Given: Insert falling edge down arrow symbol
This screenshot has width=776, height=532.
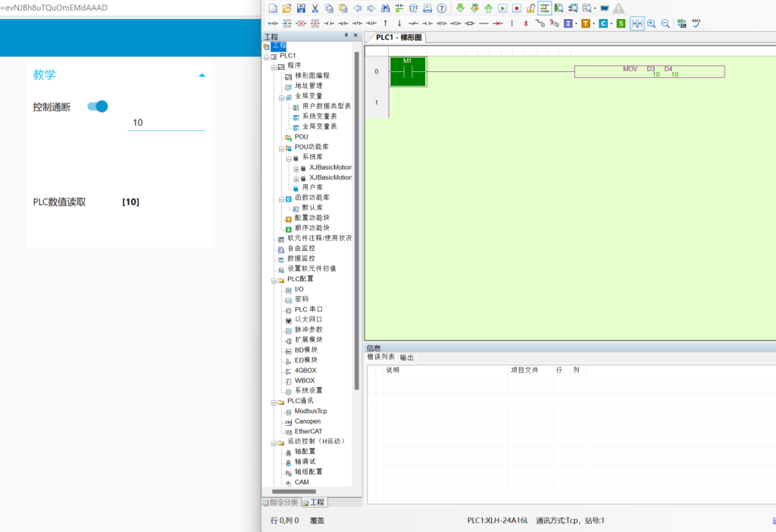Looking at the screenshot, I should point(399,23).
